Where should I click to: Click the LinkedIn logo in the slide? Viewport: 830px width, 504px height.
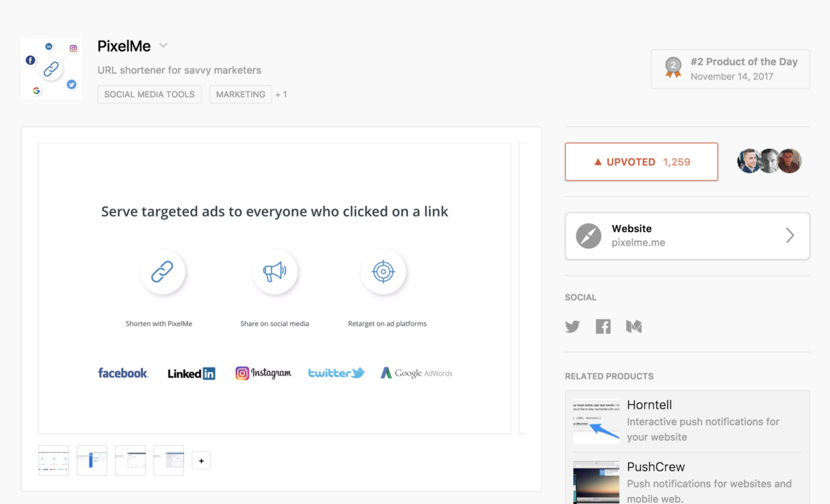point(191,374)
